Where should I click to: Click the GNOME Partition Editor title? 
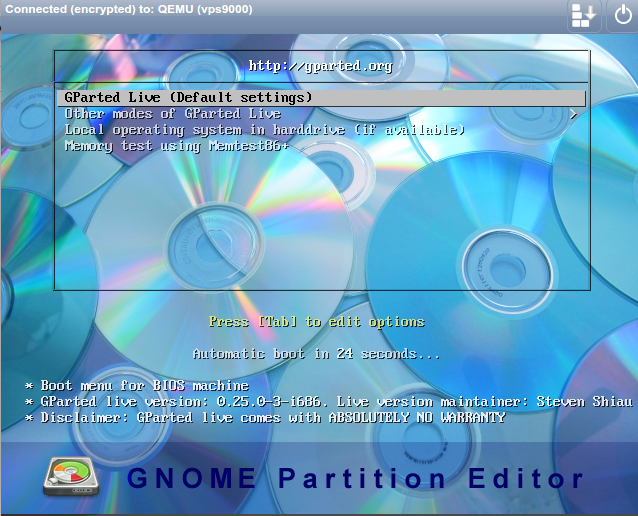pyautogui.click(x=355, y=477)
